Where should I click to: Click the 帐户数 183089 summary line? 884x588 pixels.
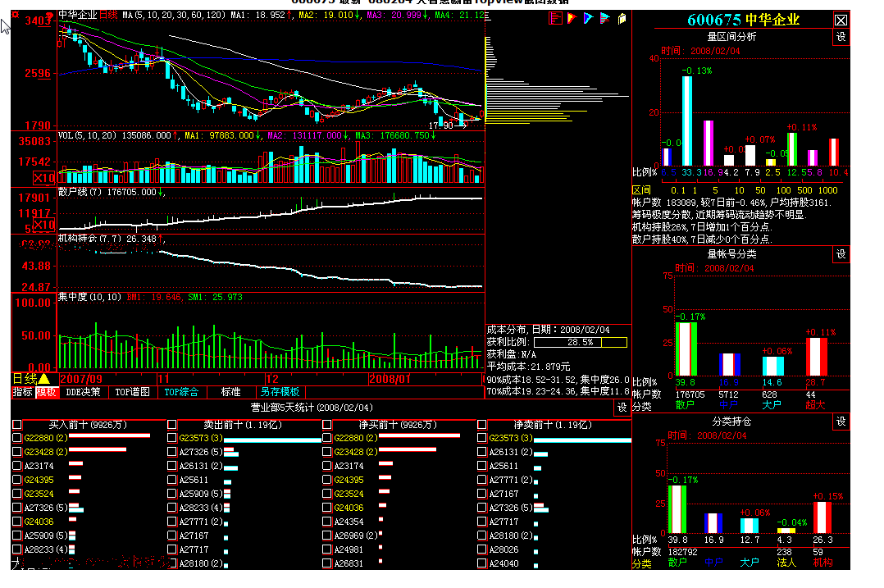coord(731,203)
